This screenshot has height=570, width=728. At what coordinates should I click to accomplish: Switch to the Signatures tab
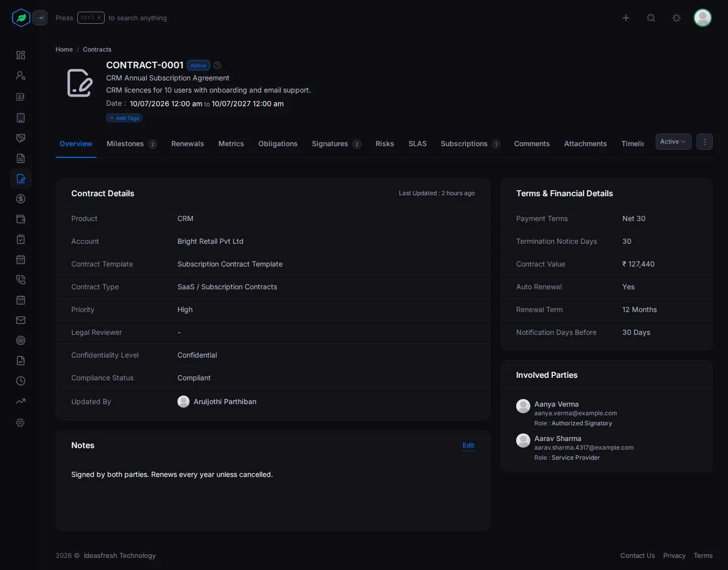[336, 144]
